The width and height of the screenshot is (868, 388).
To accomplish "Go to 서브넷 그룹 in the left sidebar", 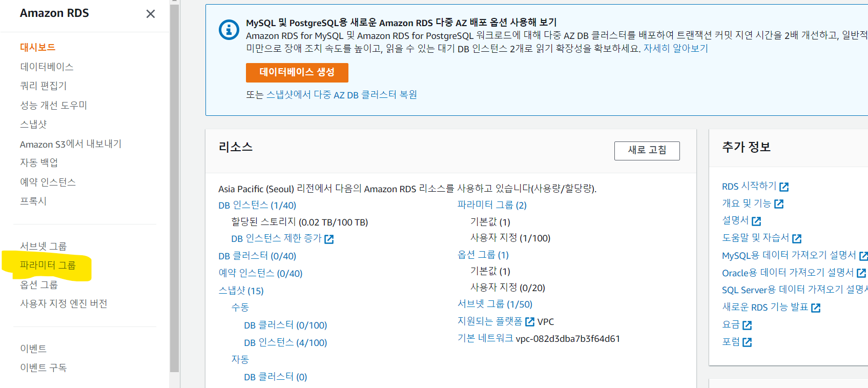I will pyautogui.click(x=44, y=246).
